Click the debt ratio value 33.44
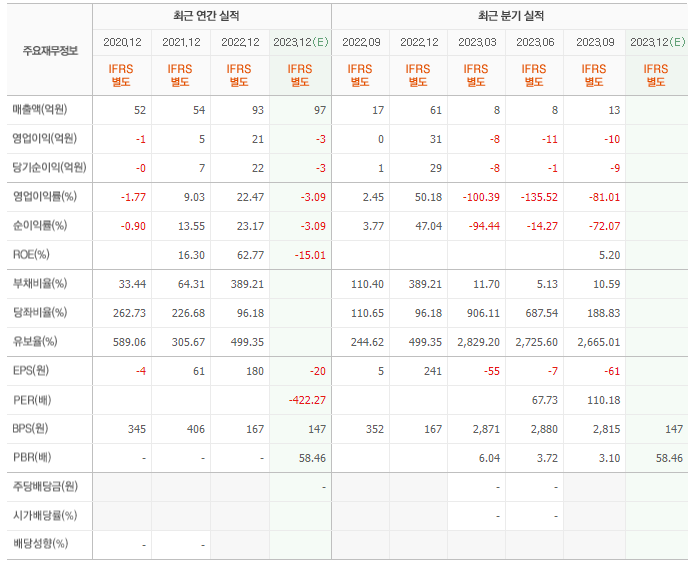Image resolution: width=694 pixels, height=562 pixels. point(132,285)
